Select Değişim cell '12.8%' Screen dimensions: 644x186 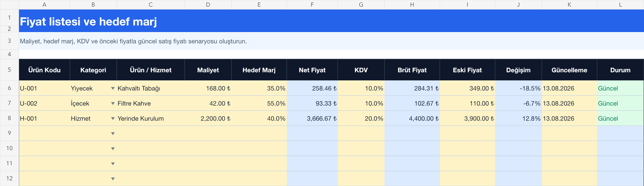click(x=518, y=118)
